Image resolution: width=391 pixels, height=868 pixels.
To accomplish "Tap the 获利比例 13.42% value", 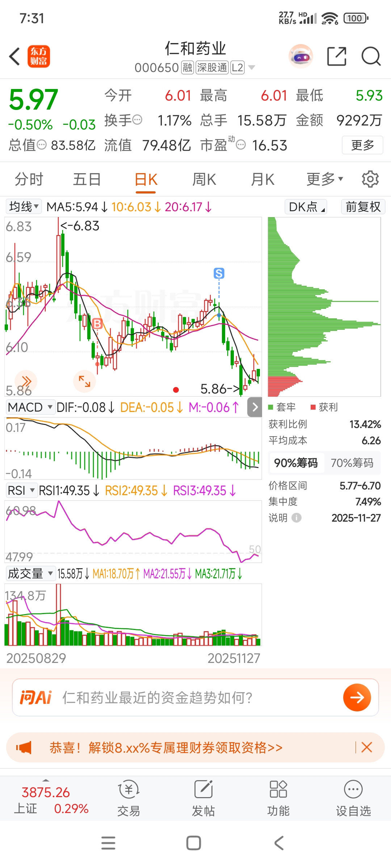I will point(365,424).
